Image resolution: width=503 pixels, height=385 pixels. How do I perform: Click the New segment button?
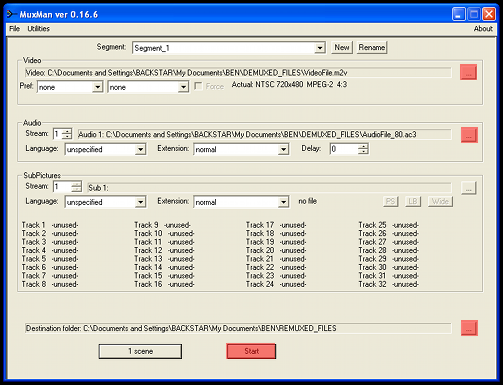[342, 47]
